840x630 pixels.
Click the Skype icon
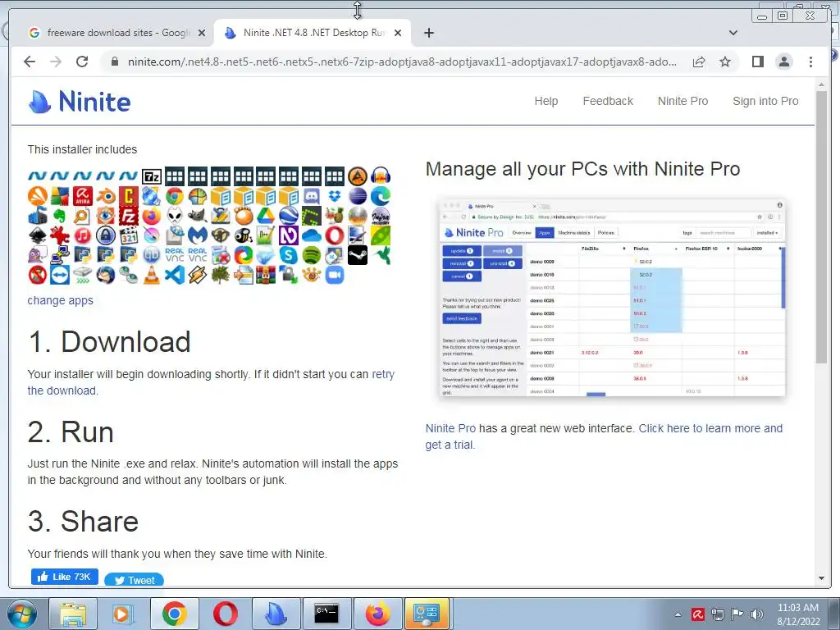pyautogui.click(x=289, y=256)
